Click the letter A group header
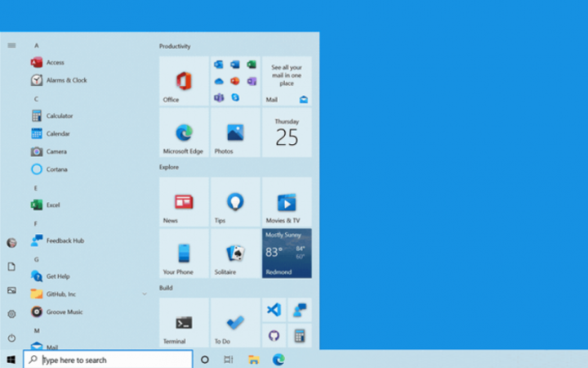The image size is (588, 368). coord(37,46)
